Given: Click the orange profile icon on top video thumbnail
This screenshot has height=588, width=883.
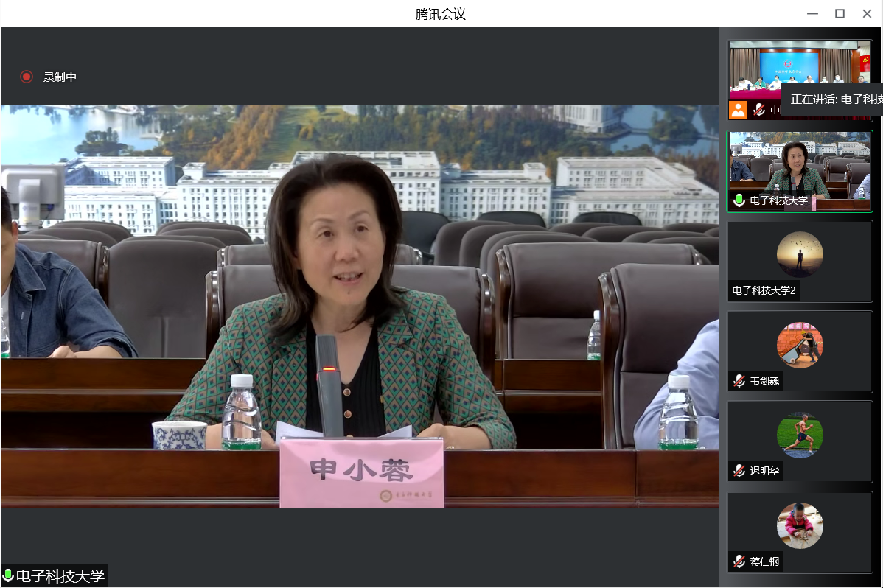Looking at the screenshot, I should (x=737, y=108).
